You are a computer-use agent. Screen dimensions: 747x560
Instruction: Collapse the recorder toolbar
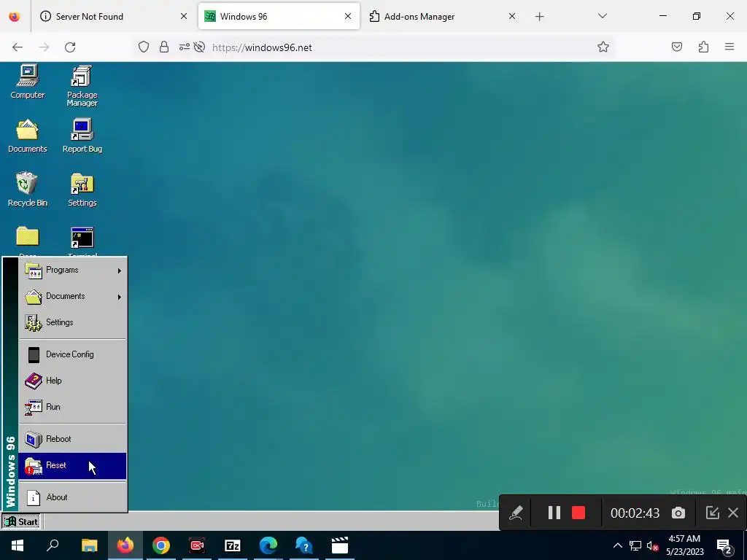coord(712,513)
